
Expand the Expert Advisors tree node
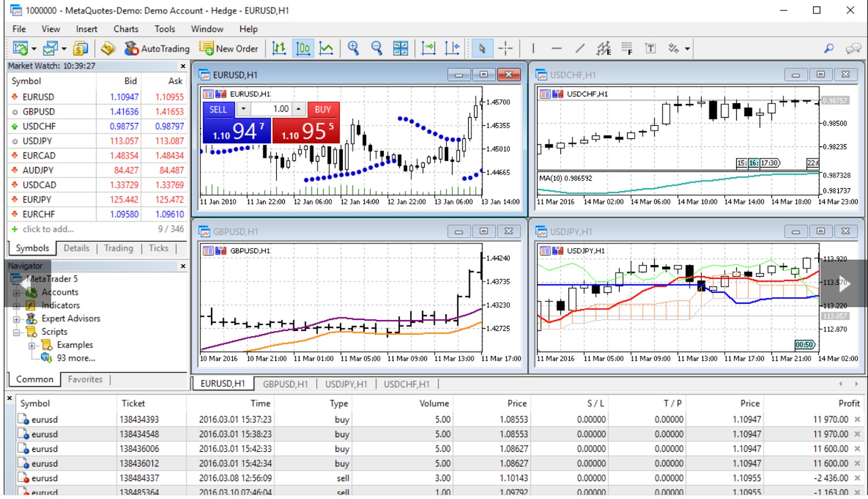click(x=16, y=319)
